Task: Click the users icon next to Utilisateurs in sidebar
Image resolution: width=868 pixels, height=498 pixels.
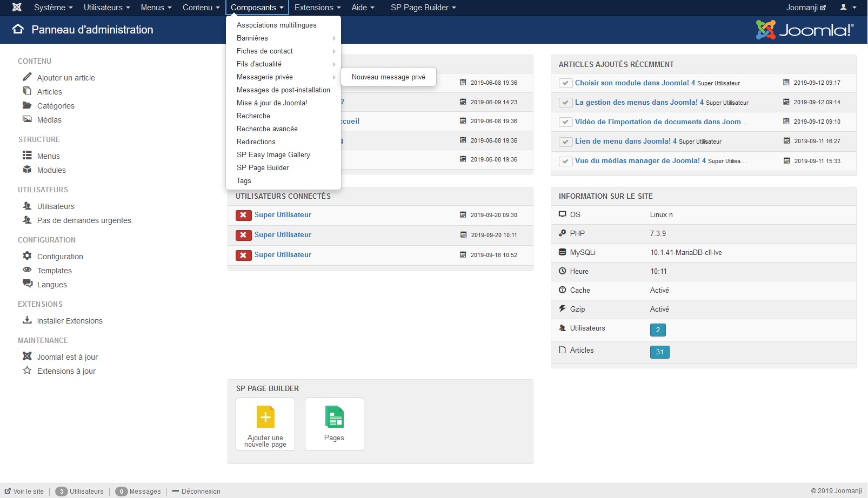Action: pyautogui.click(x=27, y=205)
